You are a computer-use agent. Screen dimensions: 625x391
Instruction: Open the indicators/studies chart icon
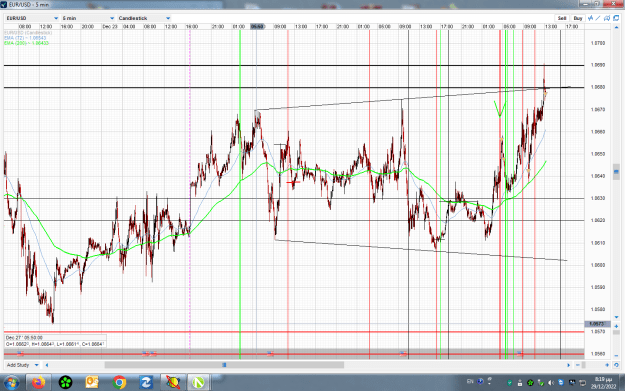[590, 18]
